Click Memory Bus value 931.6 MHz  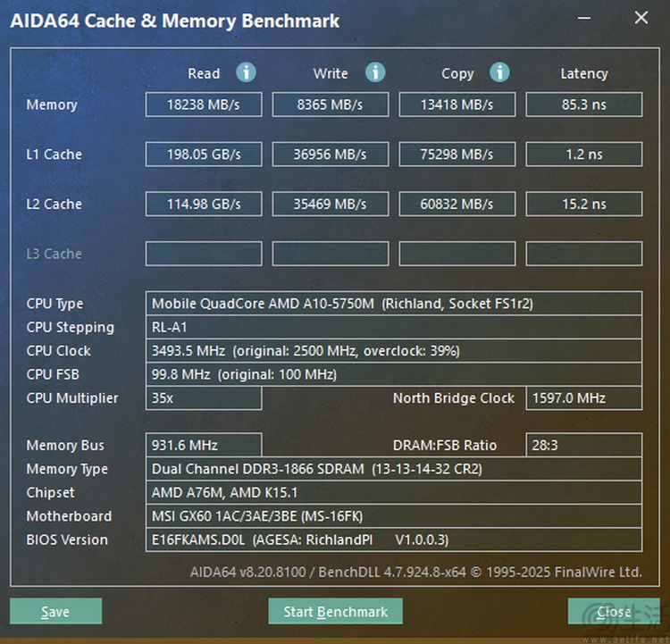[x=204, y=446]
